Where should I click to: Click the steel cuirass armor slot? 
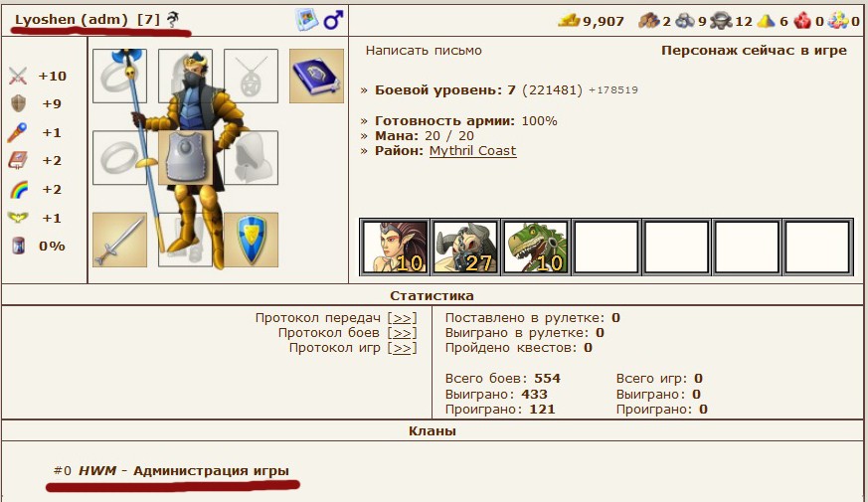pyautogui.click(x=186, y=158)
